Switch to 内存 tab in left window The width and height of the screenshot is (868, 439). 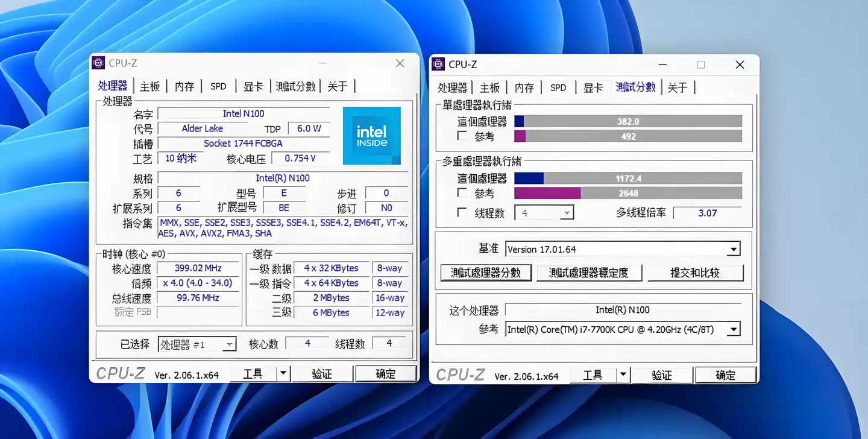184,86
